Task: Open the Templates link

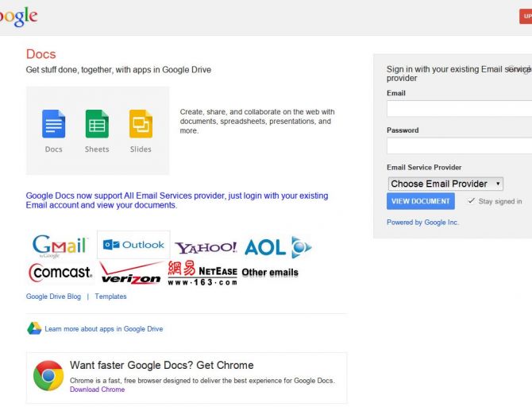Action: (110, 297)
